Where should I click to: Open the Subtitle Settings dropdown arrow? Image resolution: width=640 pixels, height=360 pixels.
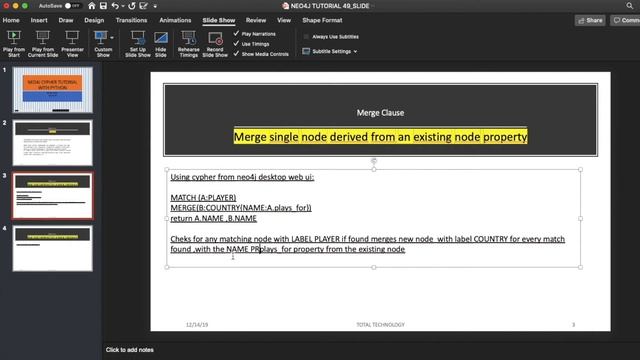coord(355,51)
